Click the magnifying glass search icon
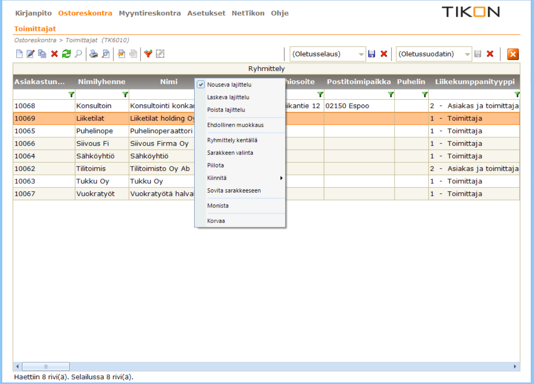 [x=78, y=54]
